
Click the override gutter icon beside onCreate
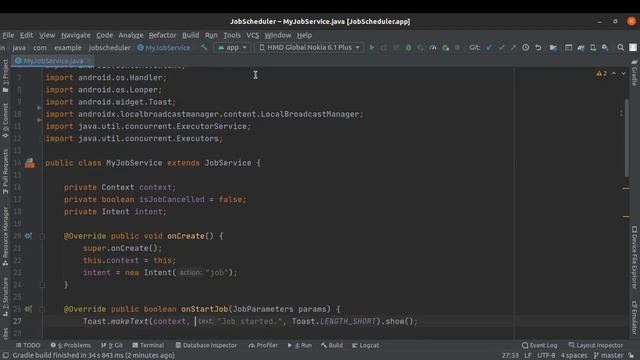28,236
